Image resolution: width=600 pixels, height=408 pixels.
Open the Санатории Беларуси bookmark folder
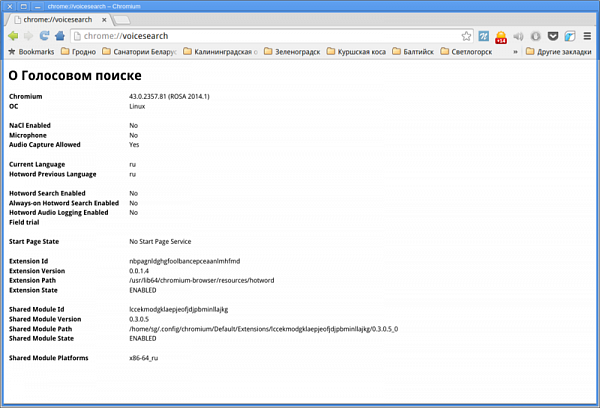(139, 52)
